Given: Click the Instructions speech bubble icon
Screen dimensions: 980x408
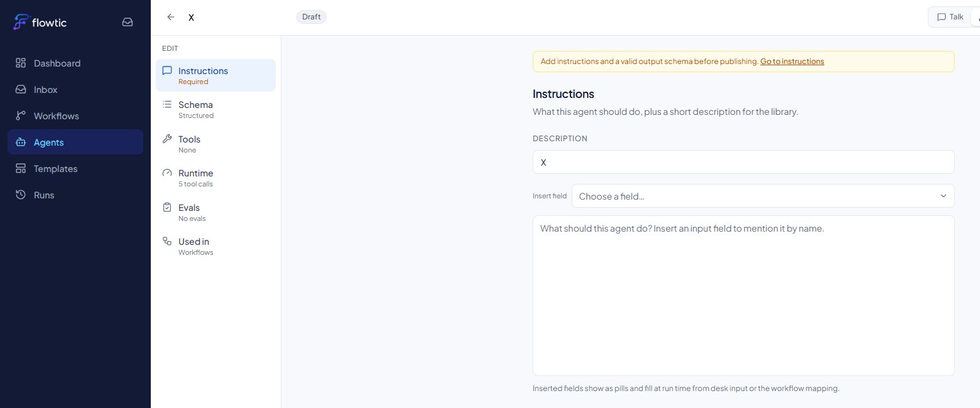Looking at the screenshot, I should click(167, 70).
